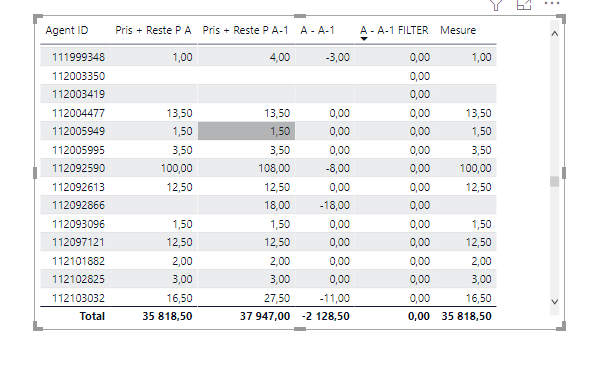Viewport: 602px width, 387px height.
Task: Sort by Agent ID column header
Action: pyautogui.click(x=67, y=30)
